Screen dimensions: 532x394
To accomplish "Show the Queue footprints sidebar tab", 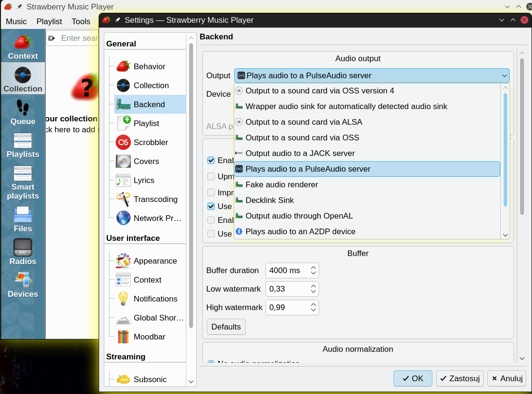I will [x=23, y=112].
